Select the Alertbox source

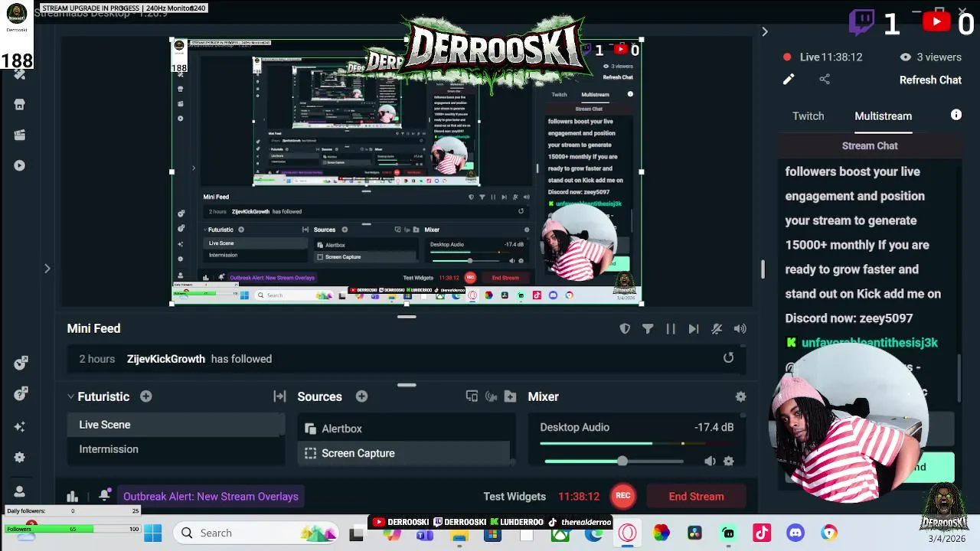(x=403, y=429)
